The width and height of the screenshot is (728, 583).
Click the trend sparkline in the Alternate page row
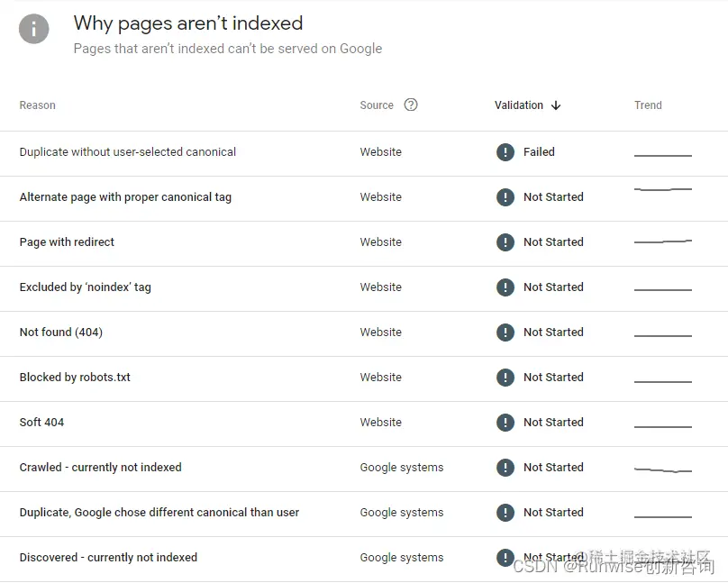663,189
